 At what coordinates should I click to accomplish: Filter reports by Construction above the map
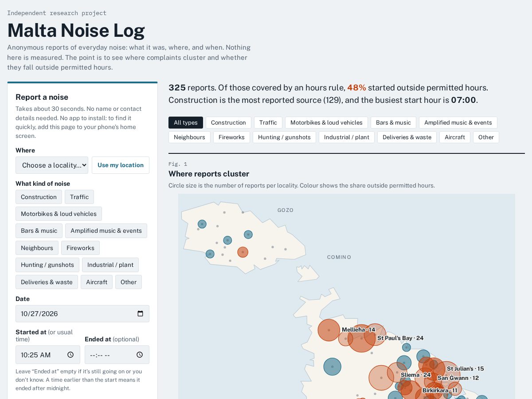(x=228, y=122)
